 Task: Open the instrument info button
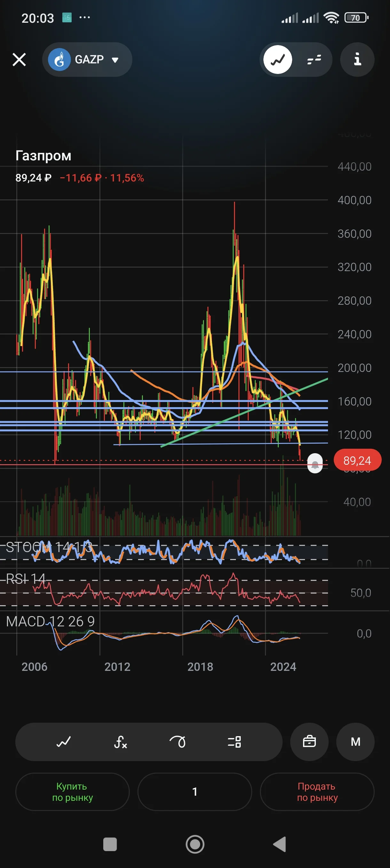click(357, 60)
